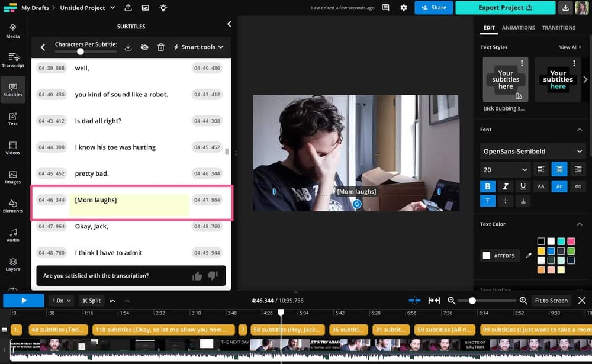The image size is (592, 364).
Task: Click the Export Project button
Action: point(504,8)
